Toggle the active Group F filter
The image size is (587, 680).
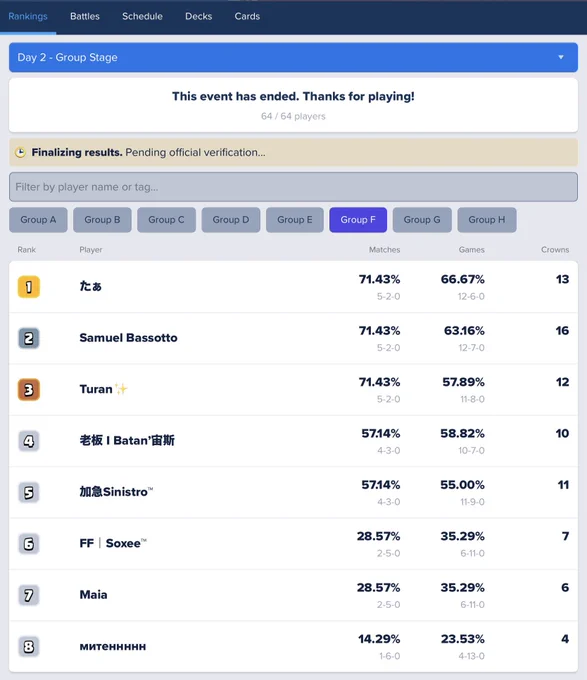(x=358, y=220)
